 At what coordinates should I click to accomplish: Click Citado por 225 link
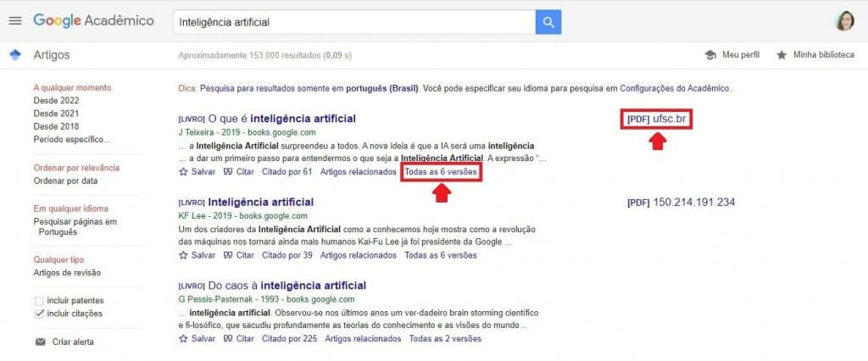[x=290, y=338]
